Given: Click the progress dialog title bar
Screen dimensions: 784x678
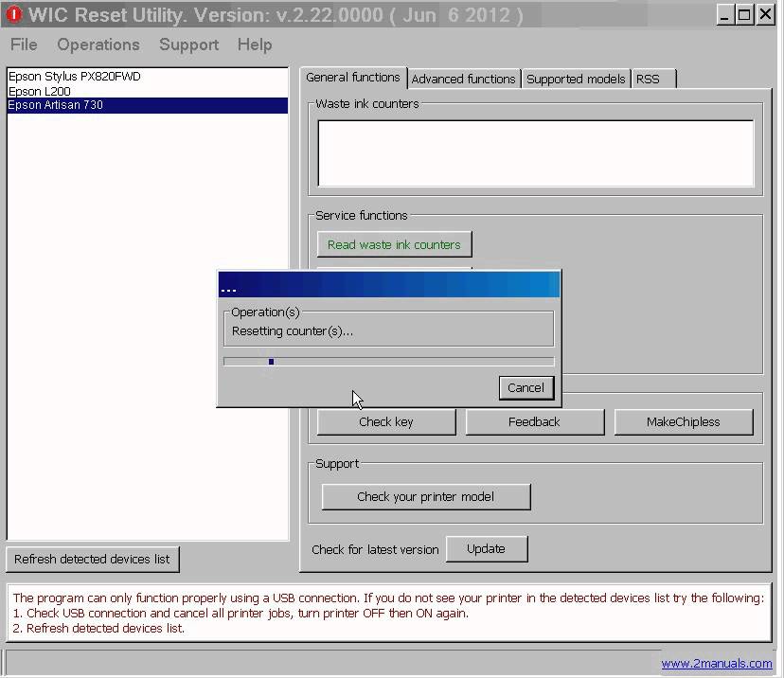Looking at the screenshot, I should click(389, 284).
